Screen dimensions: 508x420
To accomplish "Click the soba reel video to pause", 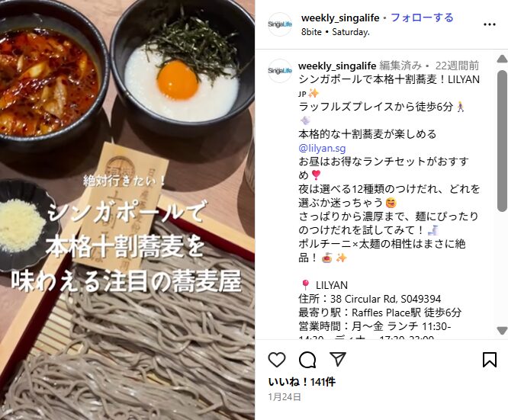I will point(127,210).
